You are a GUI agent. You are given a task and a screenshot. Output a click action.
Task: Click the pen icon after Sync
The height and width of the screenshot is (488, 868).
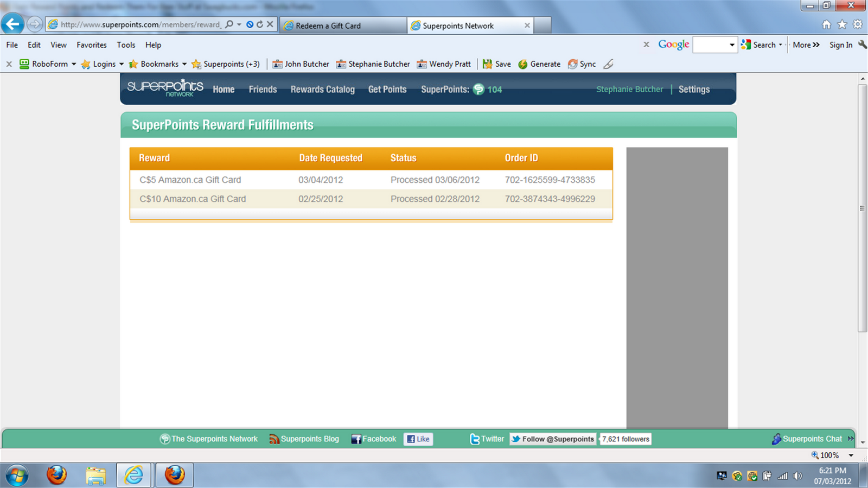608,64
